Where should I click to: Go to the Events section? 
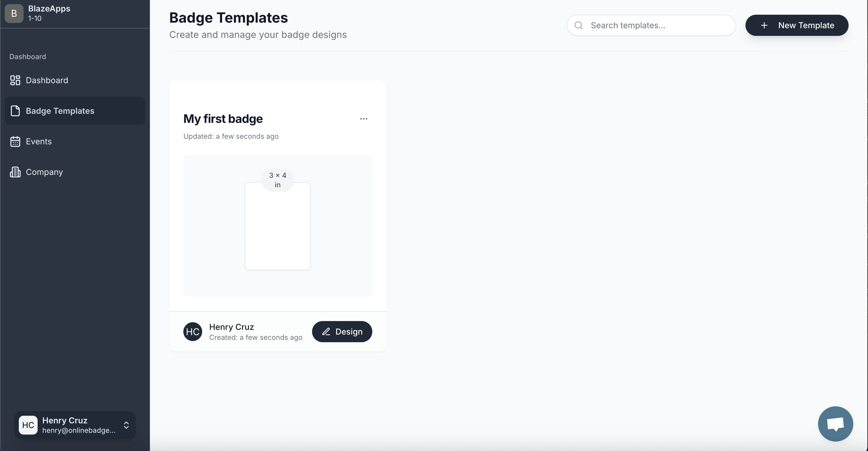click(39, 141)
